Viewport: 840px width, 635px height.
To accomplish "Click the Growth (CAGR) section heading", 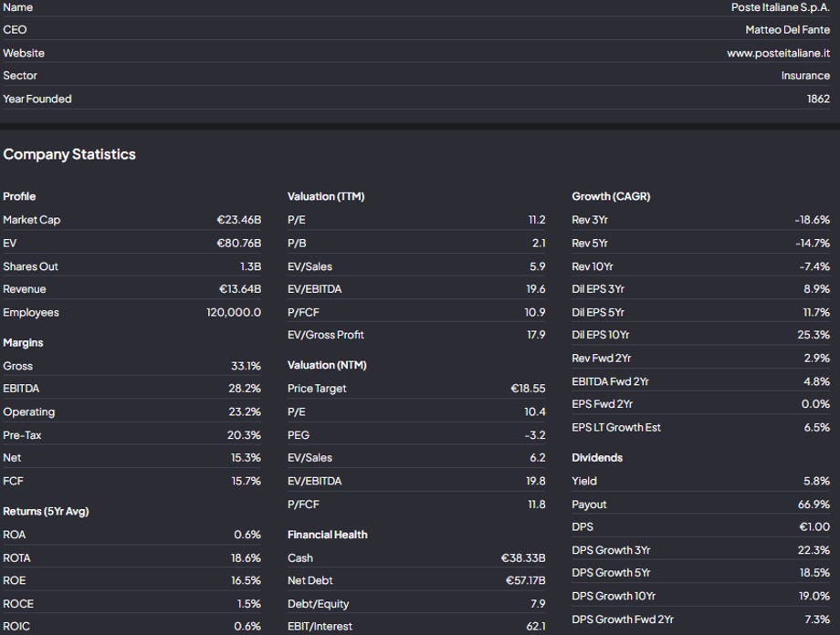I will point(611,196).
